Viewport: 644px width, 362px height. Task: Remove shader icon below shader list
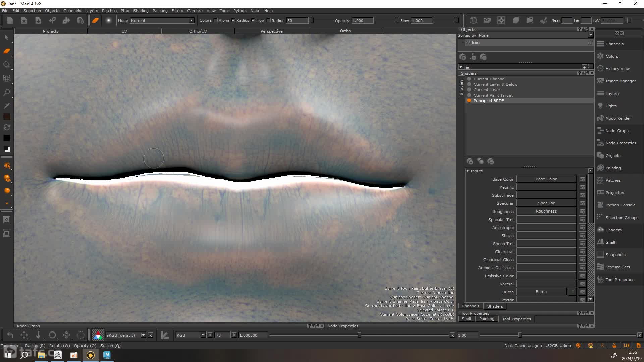[x=491, y=161]
